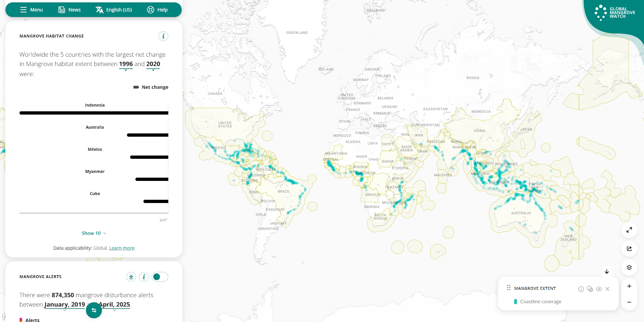Grab the Mangrove Extent drag handle
644x322 pixels.
point(509,288)
